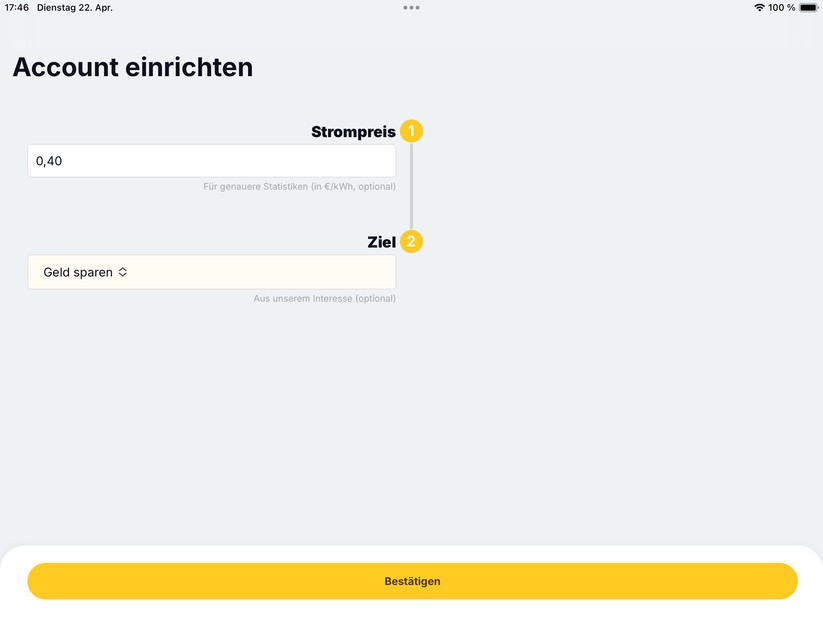Click the Strompreis step label

pos(353,132)
